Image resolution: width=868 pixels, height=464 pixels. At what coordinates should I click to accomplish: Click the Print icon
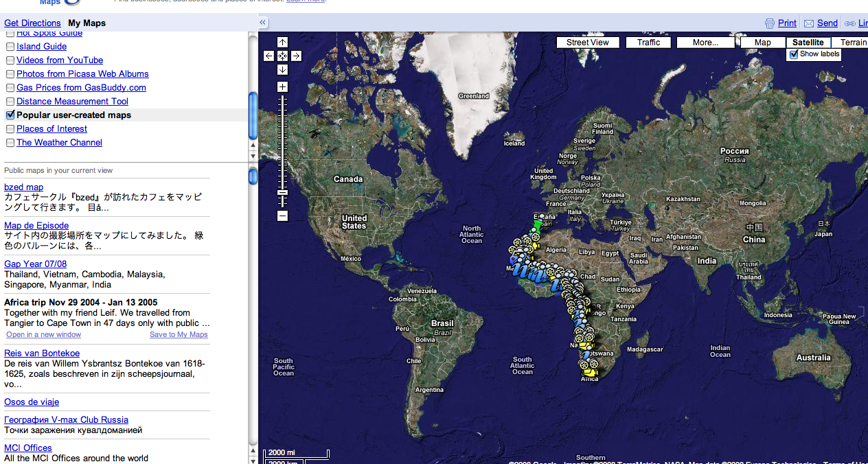tap(769, 23)
